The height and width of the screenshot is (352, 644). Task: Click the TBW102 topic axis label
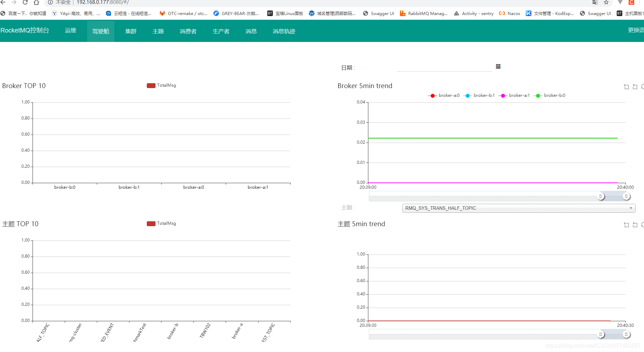205,331
